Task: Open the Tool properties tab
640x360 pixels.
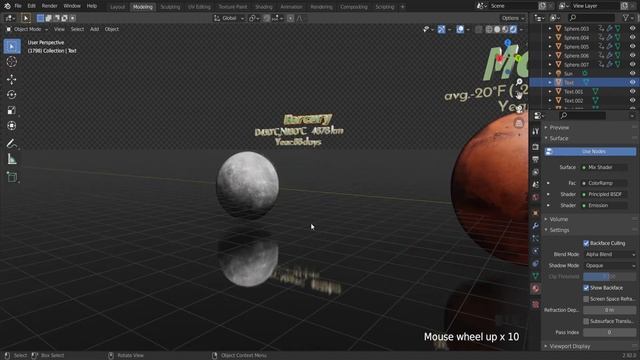Action: click(x=536, y=132)
